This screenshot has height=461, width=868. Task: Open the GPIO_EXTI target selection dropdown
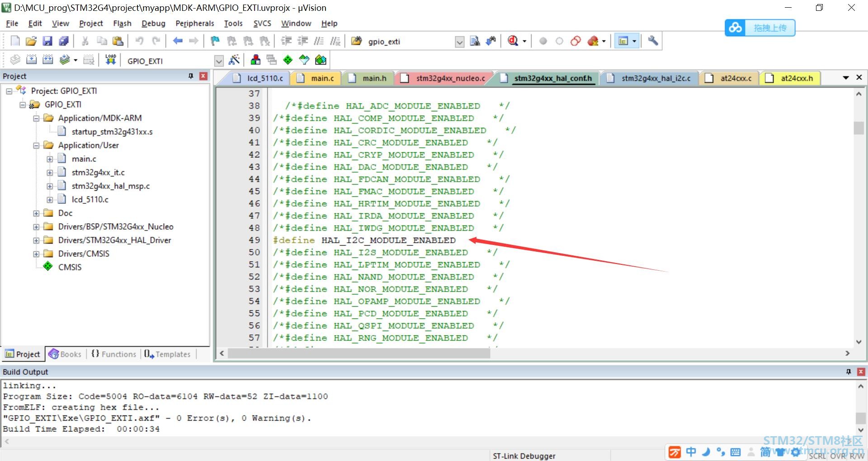[219, 61]
